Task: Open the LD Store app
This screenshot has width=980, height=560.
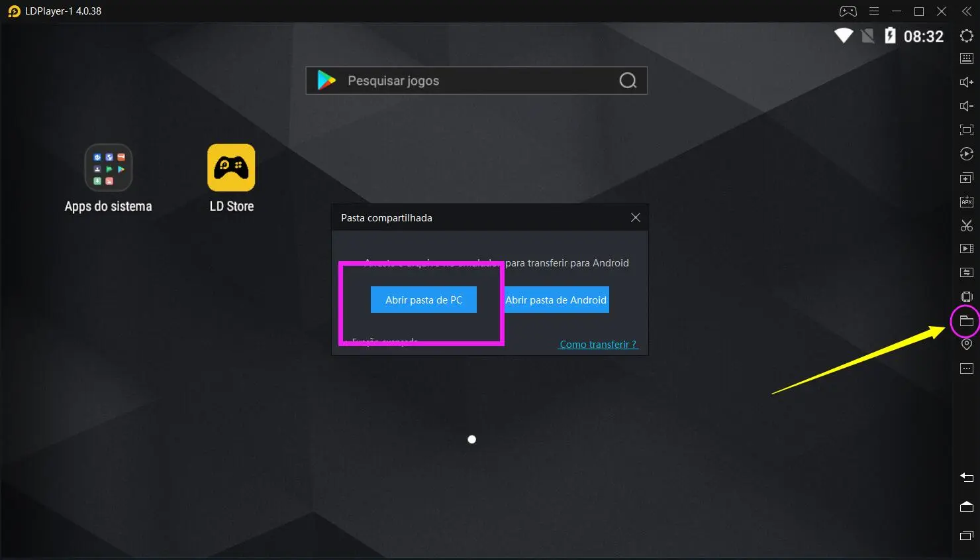Action: 231,168
